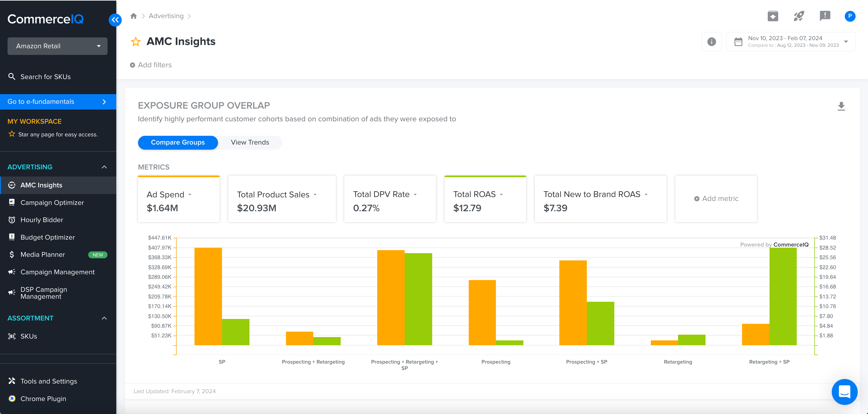Open the feedback alert icon

click(825, 16)
